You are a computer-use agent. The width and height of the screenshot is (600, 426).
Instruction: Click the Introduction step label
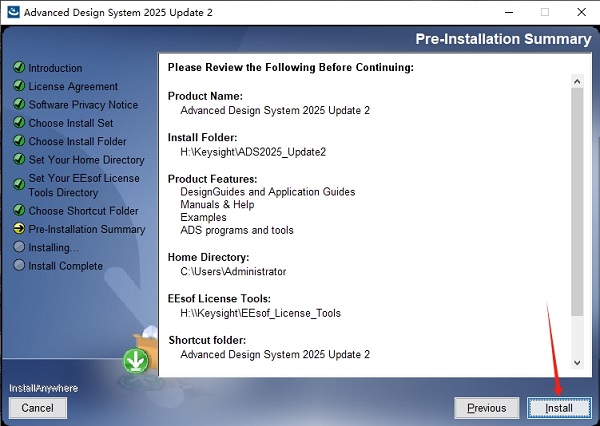(55, 68)
